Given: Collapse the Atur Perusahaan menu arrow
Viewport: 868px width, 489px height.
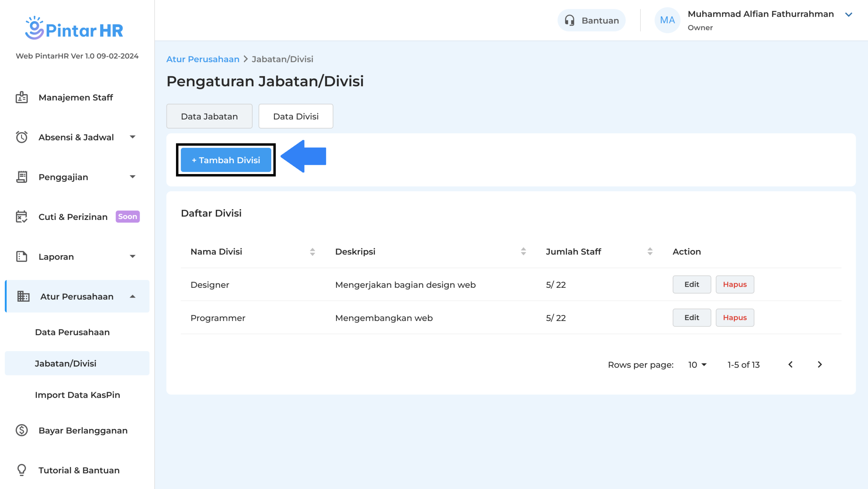Looking at the screenshot, I should pos(133,296).
